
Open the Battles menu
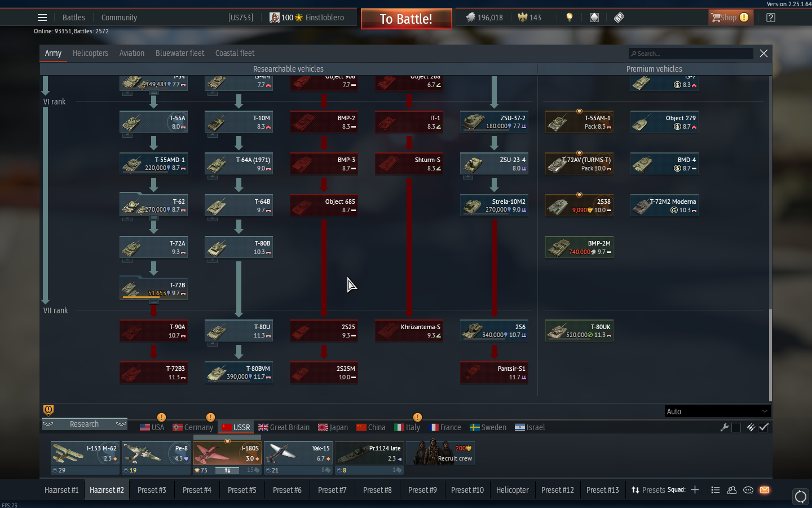[74, 17]
